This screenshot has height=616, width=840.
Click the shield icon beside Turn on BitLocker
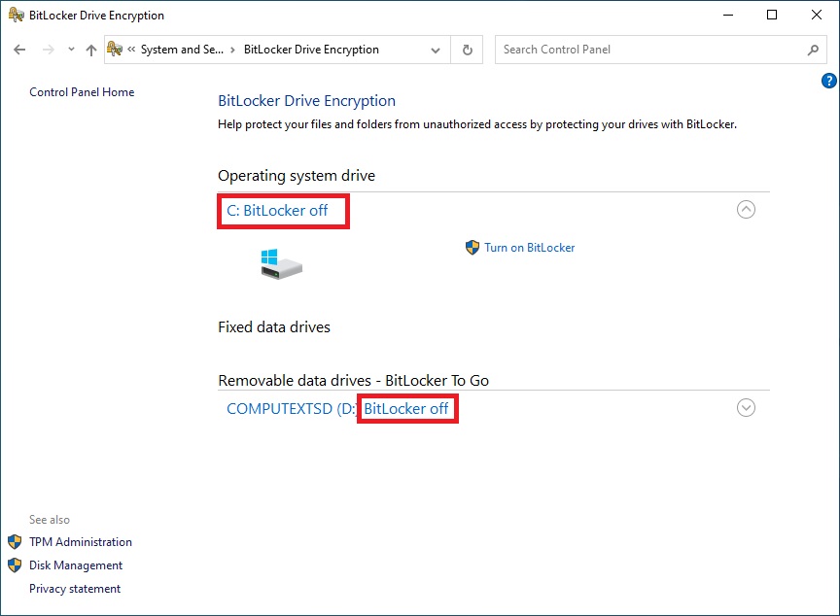[473, 248]
